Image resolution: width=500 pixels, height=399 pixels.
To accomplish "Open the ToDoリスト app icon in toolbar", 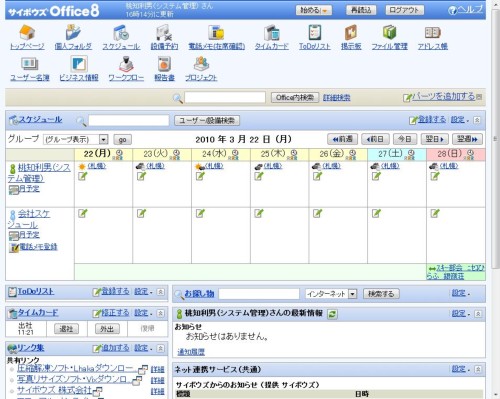I will click(315, 33).
